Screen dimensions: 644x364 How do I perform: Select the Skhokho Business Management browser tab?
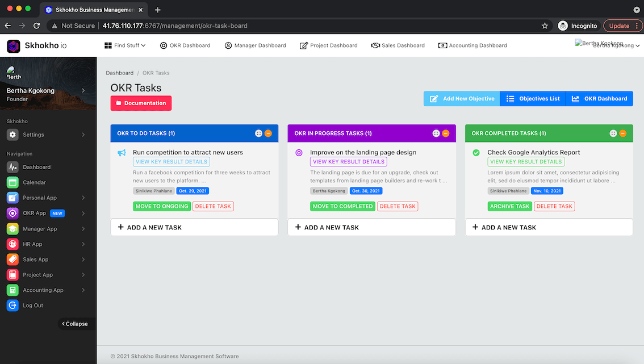click(x=94, y=10)
